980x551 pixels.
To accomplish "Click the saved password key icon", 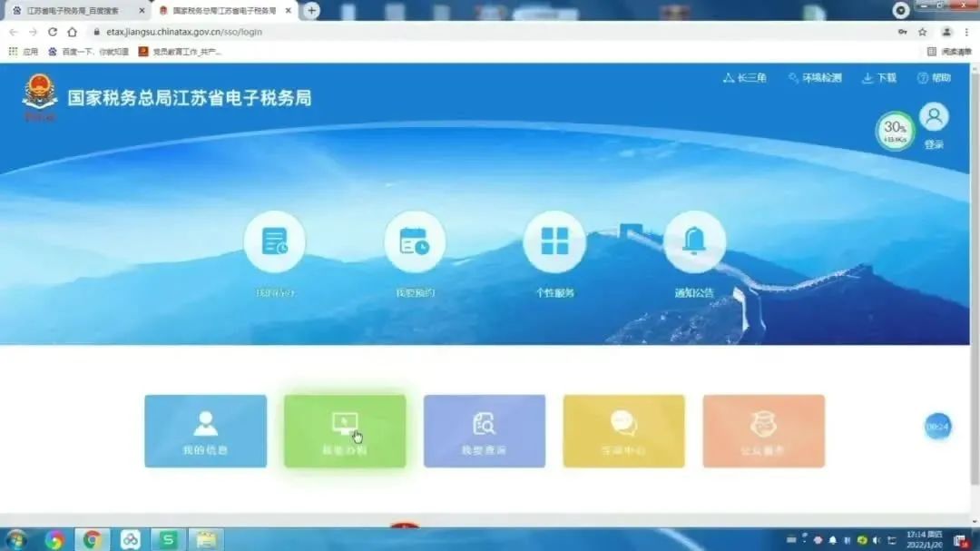I will pyautogui.click(x=903, y=32).
